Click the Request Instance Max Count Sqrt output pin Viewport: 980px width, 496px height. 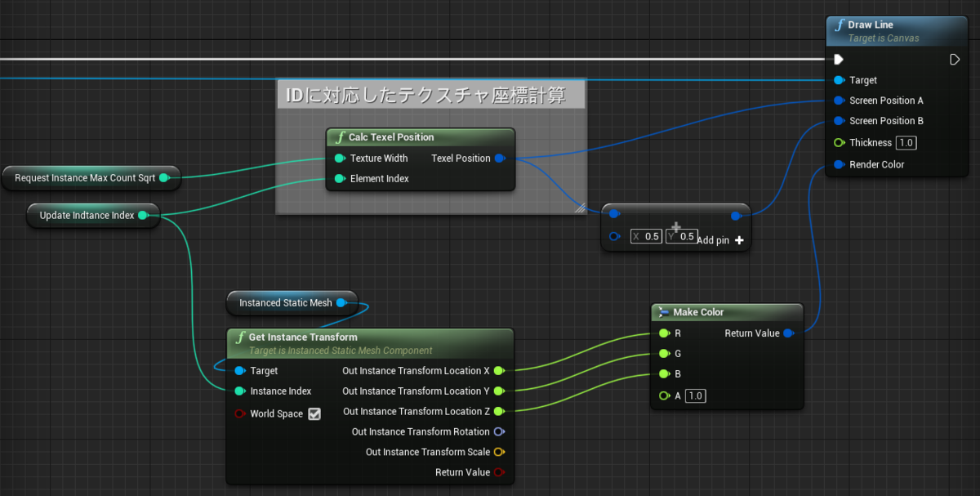(x=164, y=177)
